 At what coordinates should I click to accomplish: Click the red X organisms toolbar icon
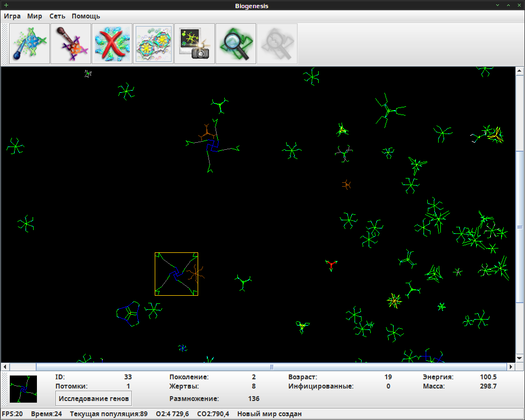[x=112, y=43]
